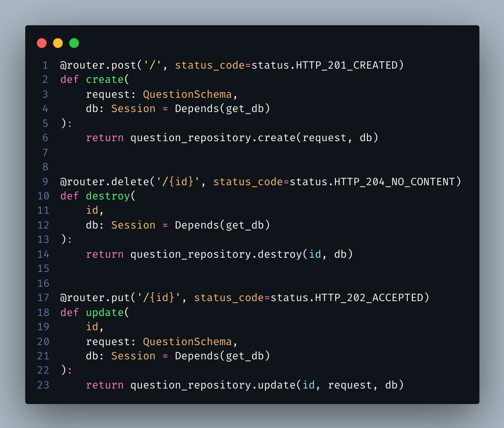
Task: Click the id parameter on line 11
Action: (92, 210)
